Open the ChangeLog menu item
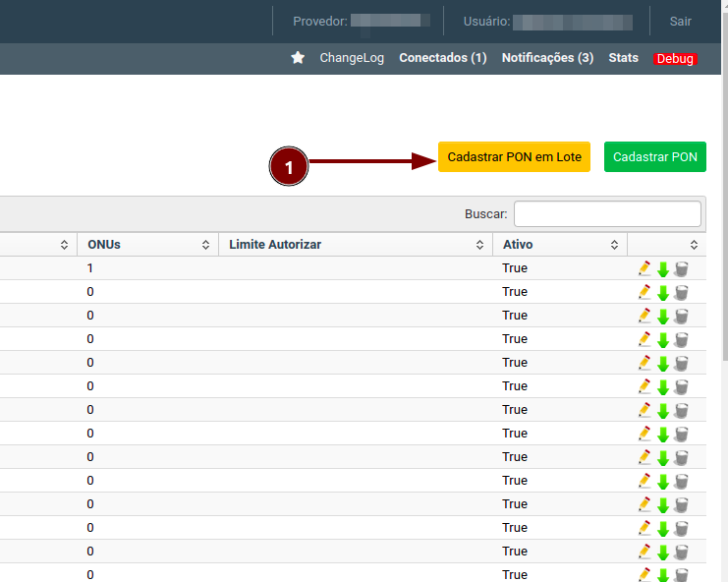 [352, 58]
